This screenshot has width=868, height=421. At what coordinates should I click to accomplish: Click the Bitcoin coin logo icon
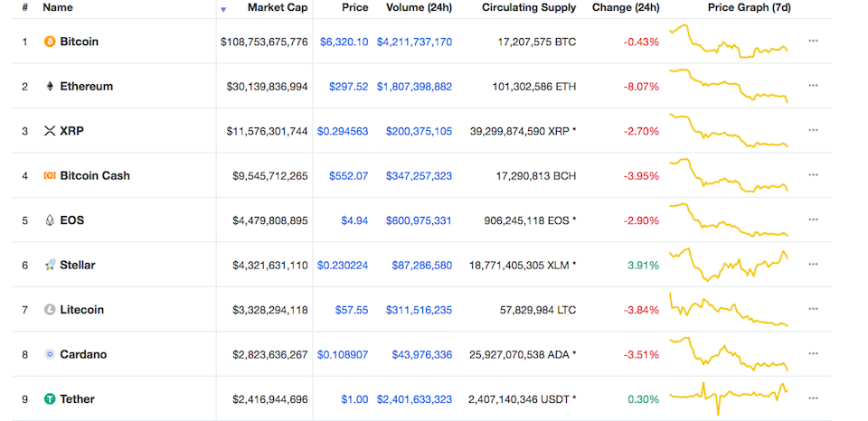point(50,42)
